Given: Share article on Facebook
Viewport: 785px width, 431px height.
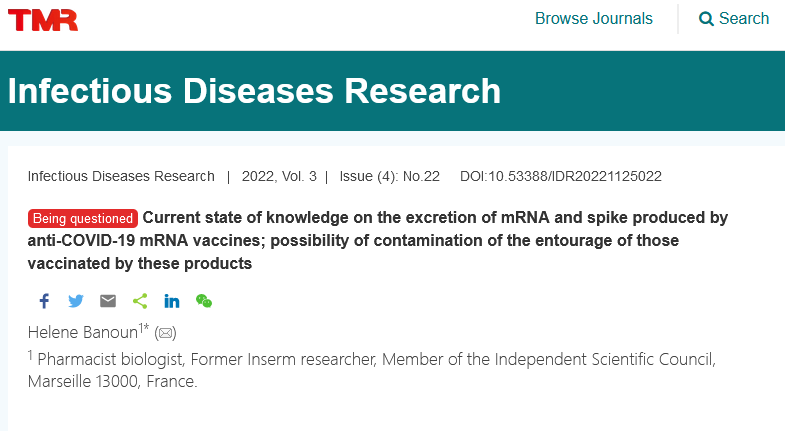Looking at the screenshot, I should point(44,301).
